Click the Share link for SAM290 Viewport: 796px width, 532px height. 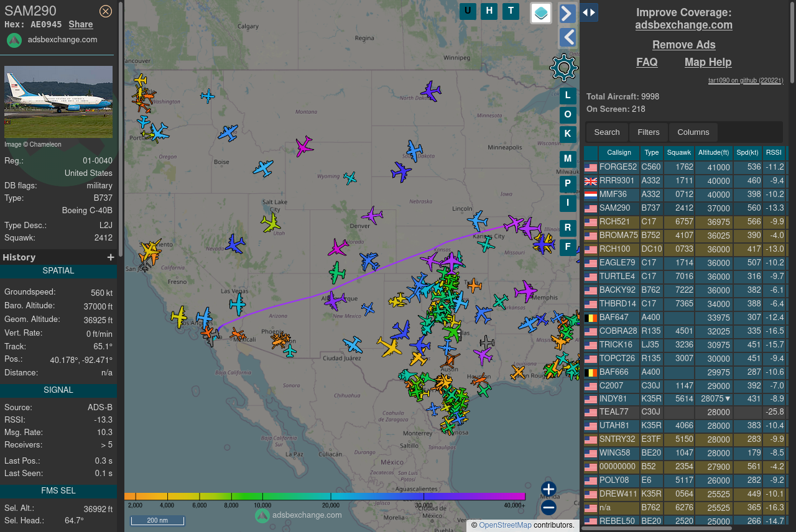81,24
